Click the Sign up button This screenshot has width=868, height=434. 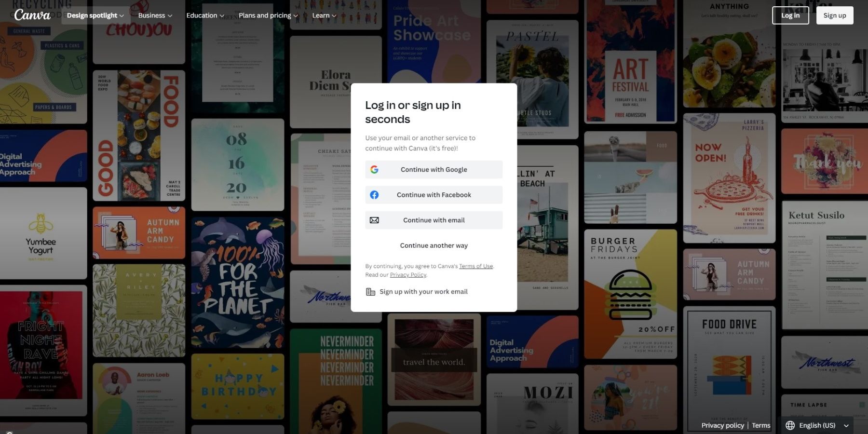[835, 15]
